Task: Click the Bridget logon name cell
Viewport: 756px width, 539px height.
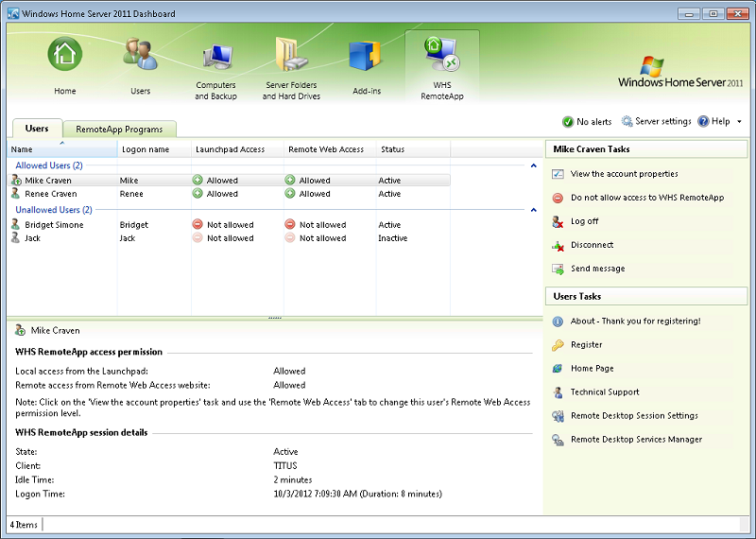Action: (134, 224)
